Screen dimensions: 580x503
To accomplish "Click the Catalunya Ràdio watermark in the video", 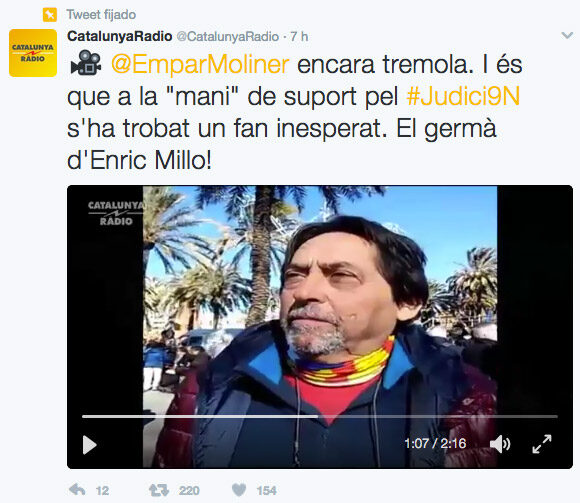I will tap(116, 213).
